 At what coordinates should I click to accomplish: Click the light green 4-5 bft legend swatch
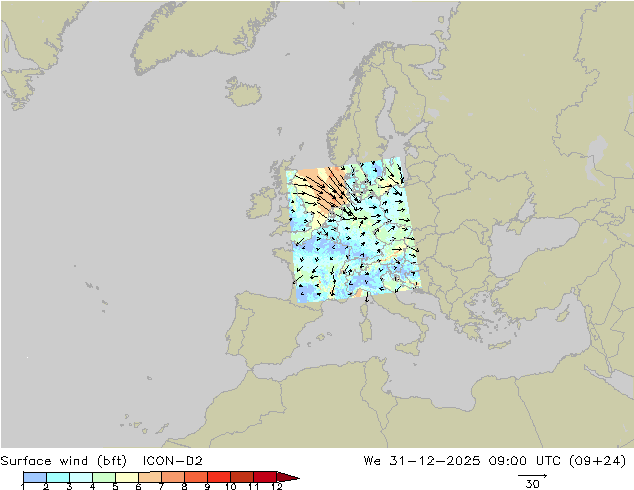tap(104, 477)
